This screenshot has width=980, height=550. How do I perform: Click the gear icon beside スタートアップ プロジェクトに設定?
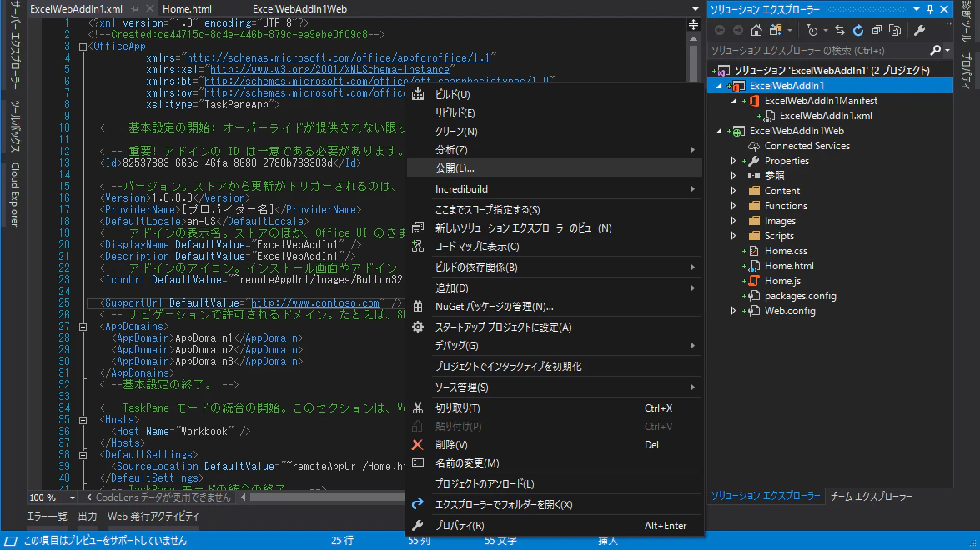(418, 327)
